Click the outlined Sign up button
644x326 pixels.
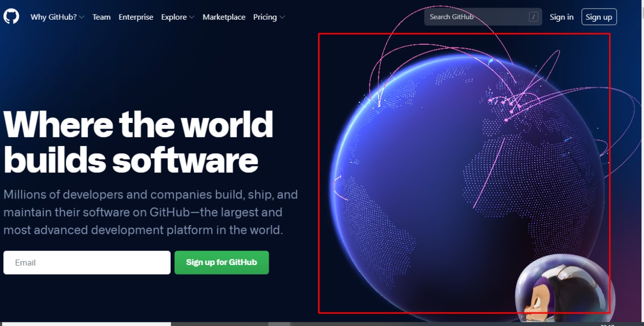click(x=599, y=17)
